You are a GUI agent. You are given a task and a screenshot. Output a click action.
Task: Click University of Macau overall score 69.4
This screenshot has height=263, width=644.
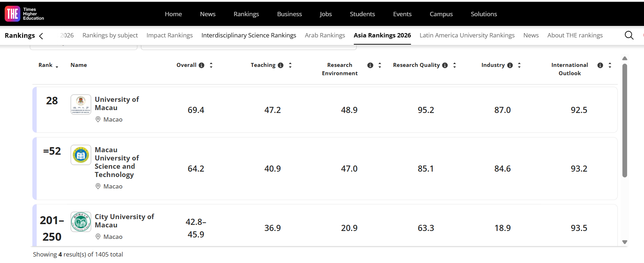196,110
